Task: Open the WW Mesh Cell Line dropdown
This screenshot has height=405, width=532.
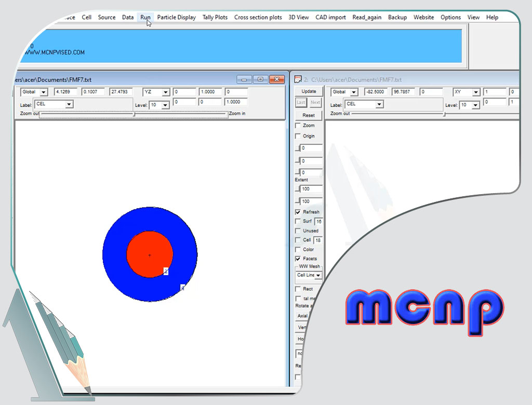Action: (318, 275)
